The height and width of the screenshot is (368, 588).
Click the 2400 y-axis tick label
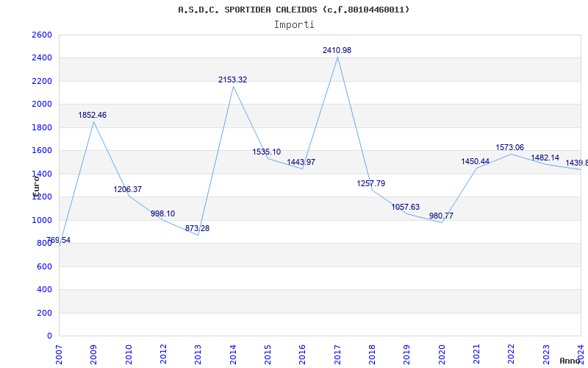42,58
